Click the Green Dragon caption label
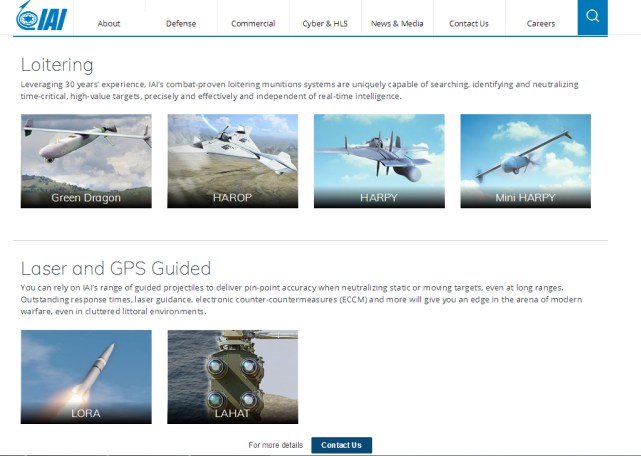Image resolution: width=641 pixels, height=456 pixels. (86, 198)
